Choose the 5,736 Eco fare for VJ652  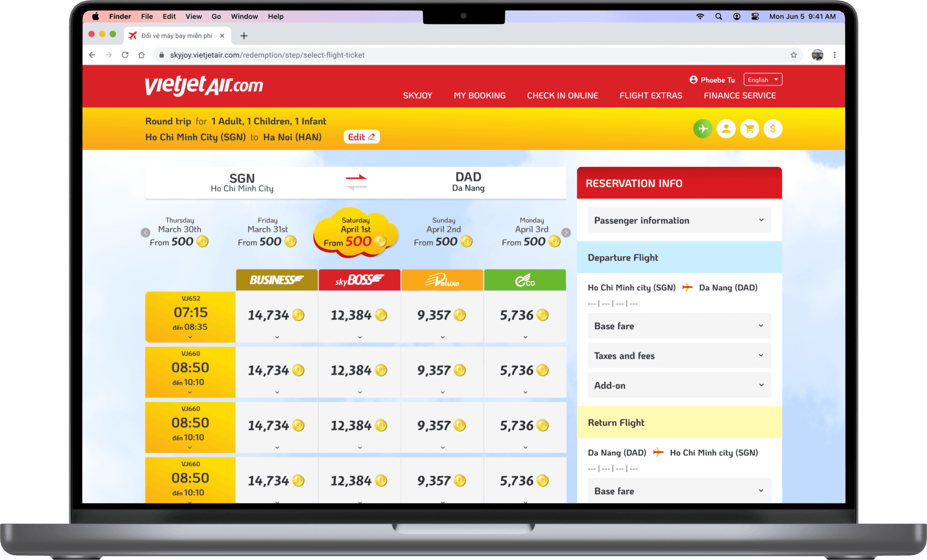pos(525,315)
